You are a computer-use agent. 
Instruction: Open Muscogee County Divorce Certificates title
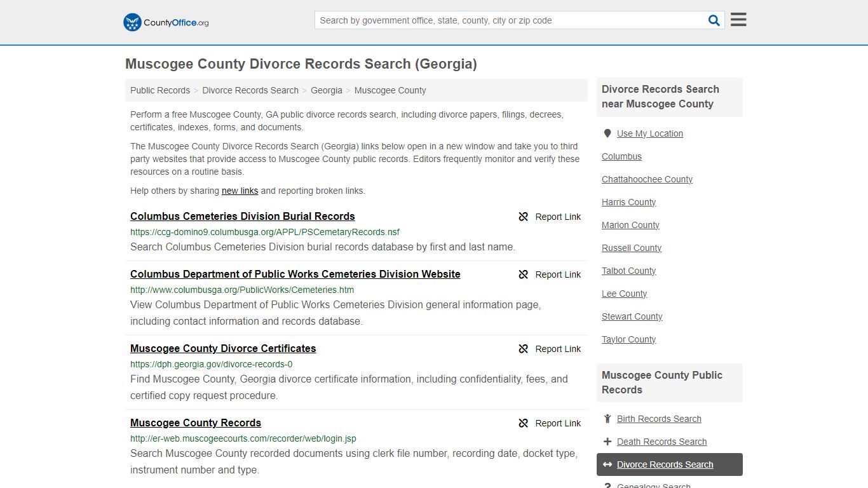coord(223,348)
